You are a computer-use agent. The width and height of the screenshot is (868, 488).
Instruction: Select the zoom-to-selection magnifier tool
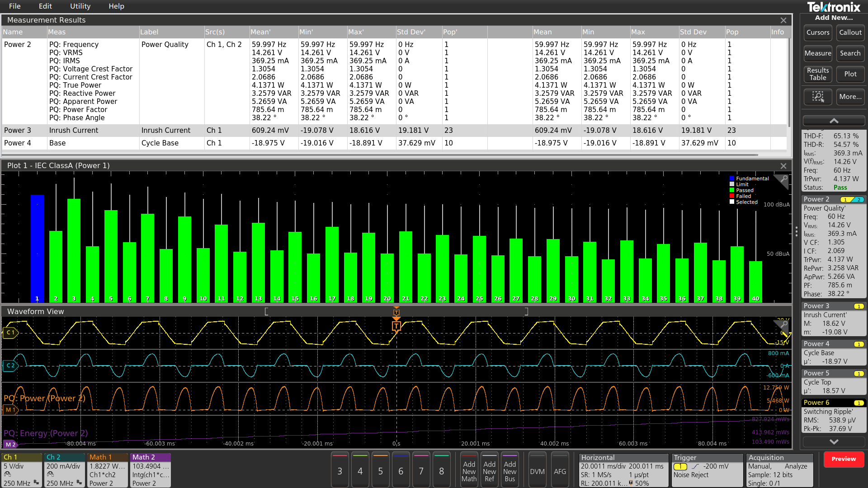coord(818,97)
